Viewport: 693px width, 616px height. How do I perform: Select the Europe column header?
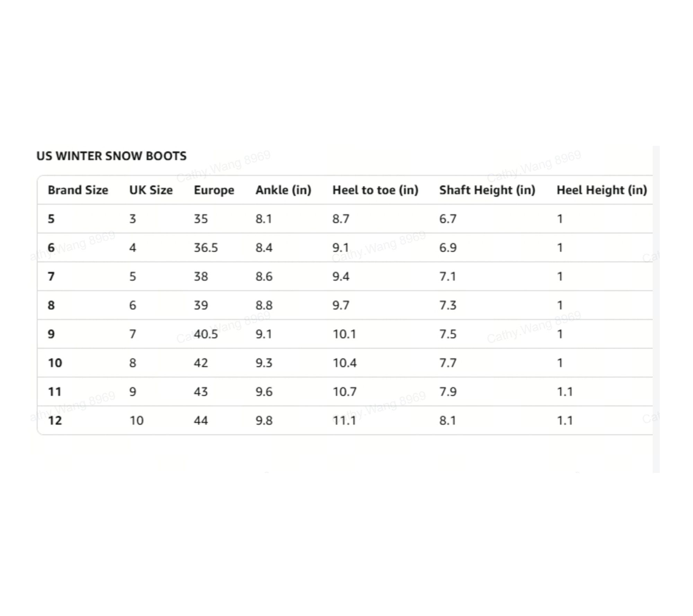pos(214,190)
